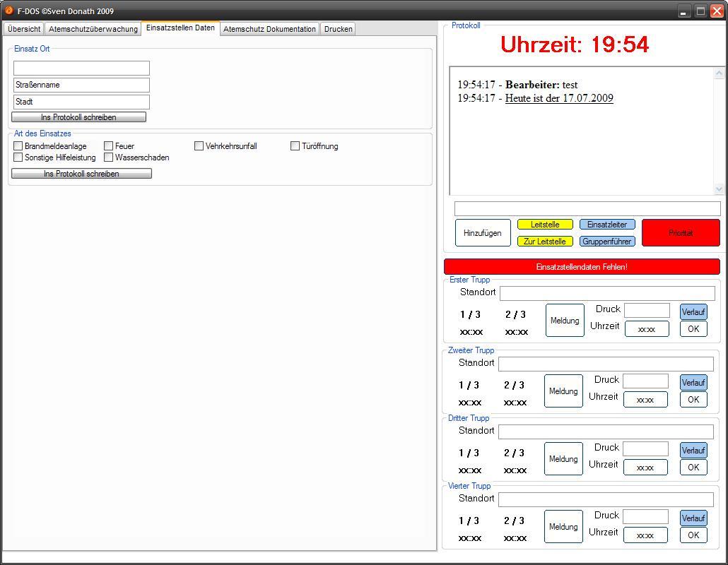The image size is (728, 565).
Task: Toggle the Türöffnung checkbox
Action: pos(295,146)
